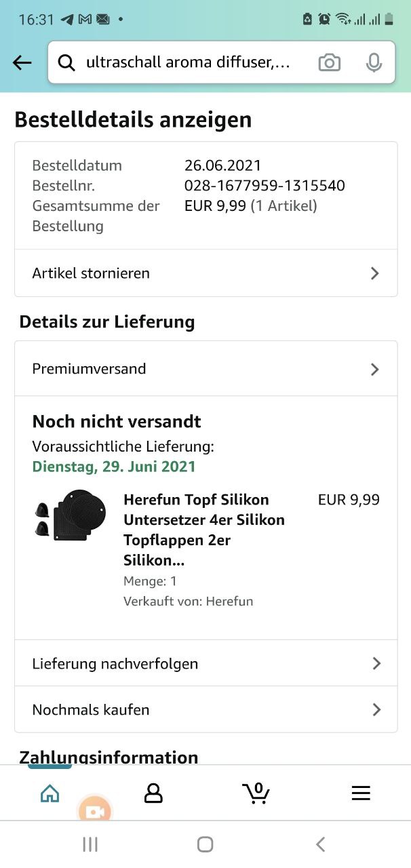The width and height of the screenshot is (411, 868).
Task: Select Nochmals kaufen option
Action: click(x=91, y=710)
